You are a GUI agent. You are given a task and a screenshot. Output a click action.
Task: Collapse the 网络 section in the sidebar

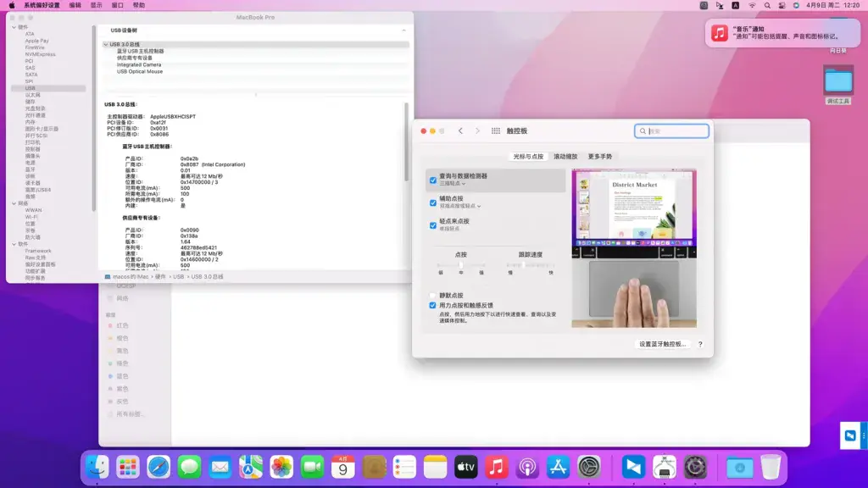[x=14, y=203]
